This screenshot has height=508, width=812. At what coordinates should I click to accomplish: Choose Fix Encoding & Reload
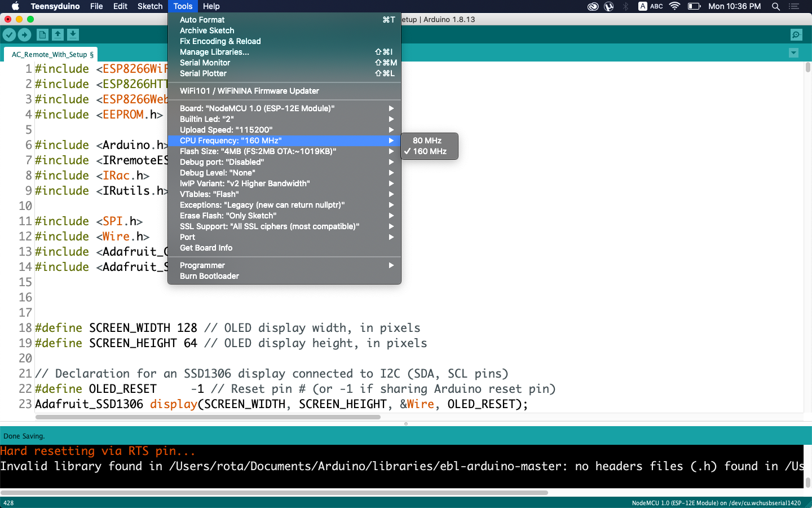[x=284, y=41]
